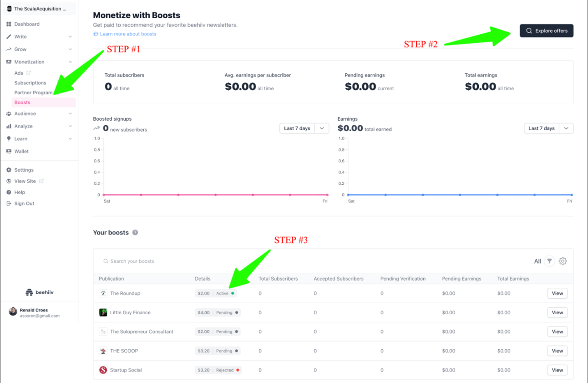Open the boosts table filter funnel icon
The image size is (588, 383).
coord(550,261)
